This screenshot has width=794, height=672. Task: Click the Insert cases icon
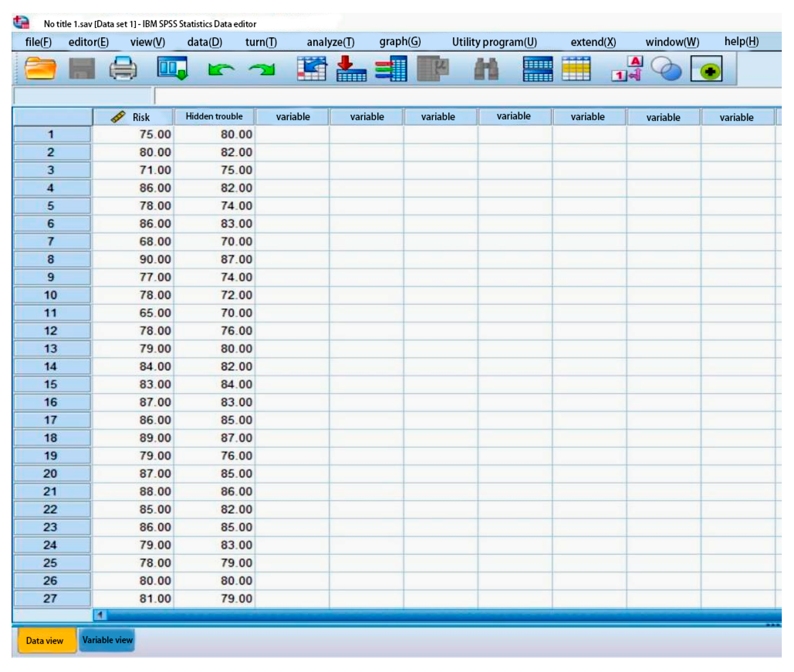point(538,69)
